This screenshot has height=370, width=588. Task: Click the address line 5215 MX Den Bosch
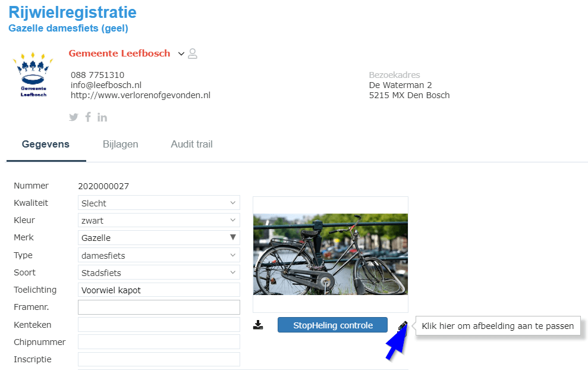[x=409, y=95]
